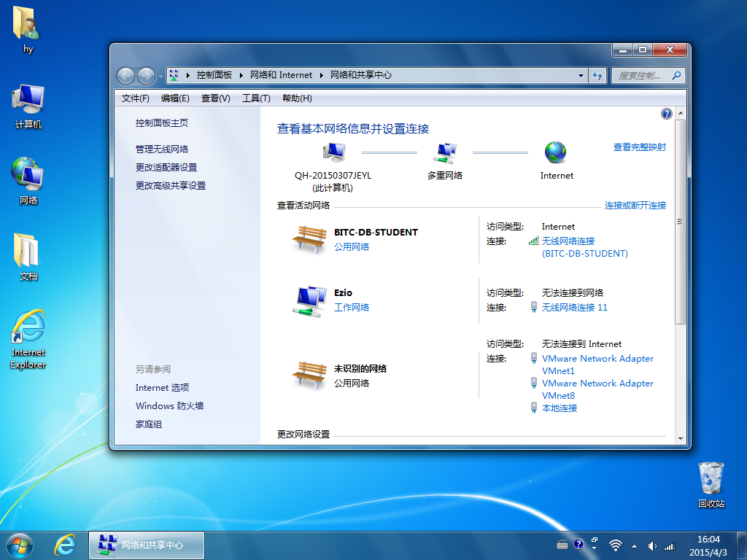Image resolution: width=747 pixels, height=560 pixels.
Task: Click the vertical scrollbar thumb
Action: coord(681,222)
